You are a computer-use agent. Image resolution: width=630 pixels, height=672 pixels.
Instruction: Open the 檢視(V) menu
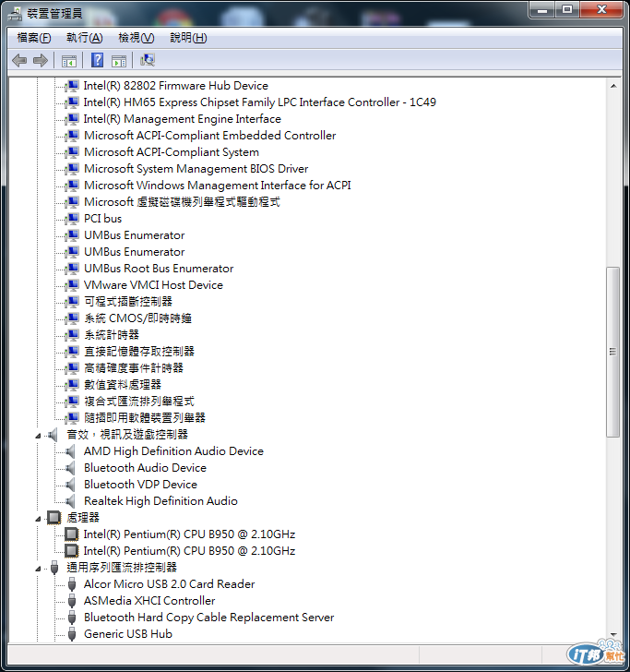tap(137, 38)
